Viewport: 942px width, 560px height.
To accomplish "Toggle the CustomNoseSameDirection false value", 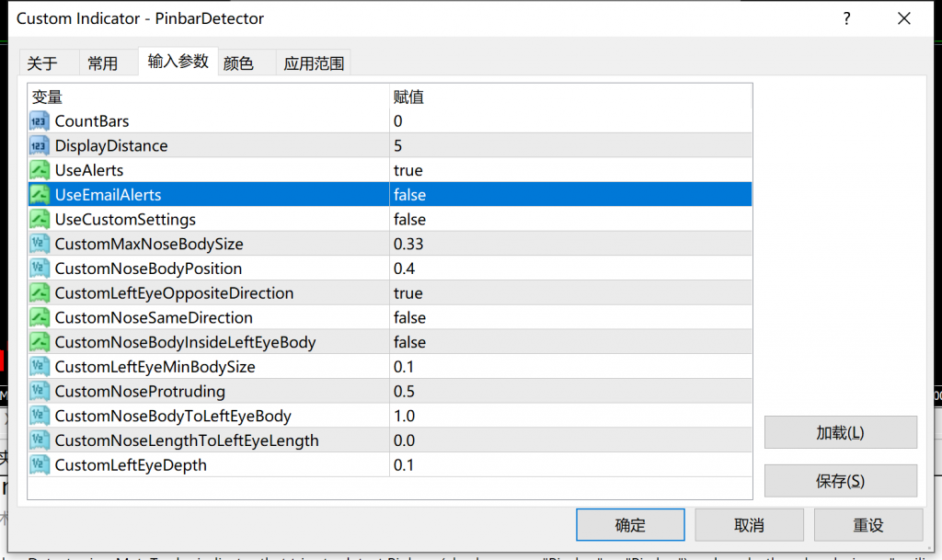I will pos(409,318).
